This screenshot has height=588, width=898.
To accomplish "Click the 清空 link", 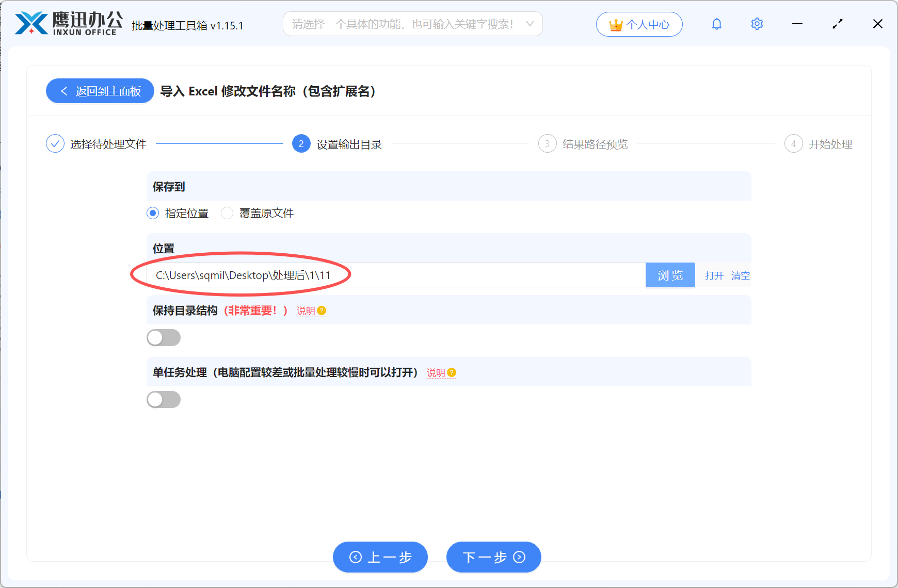I will pyautogui.click(x=741, y=275).
